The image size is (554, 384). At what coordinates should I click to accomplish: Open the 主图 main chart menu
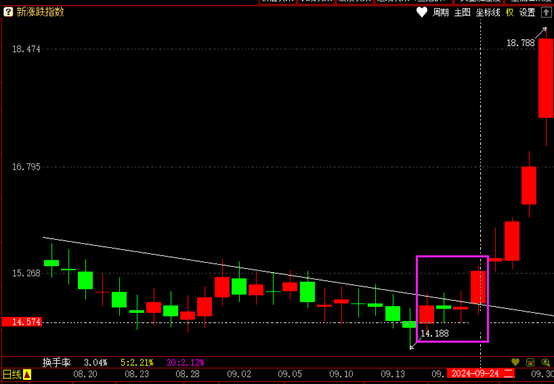click(x=462, y=13)
